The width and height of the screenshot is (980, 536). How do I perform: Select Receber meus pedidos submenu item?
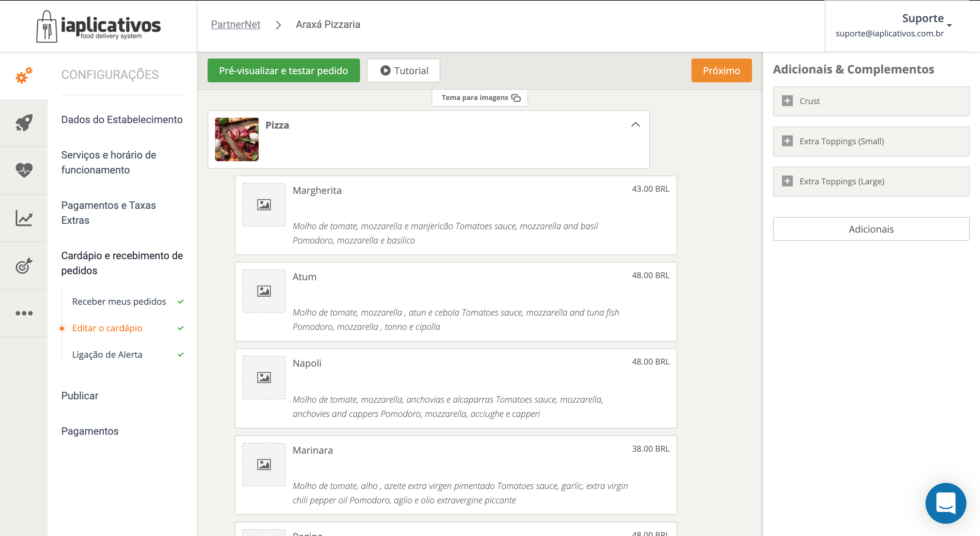[x=119, y=301]
